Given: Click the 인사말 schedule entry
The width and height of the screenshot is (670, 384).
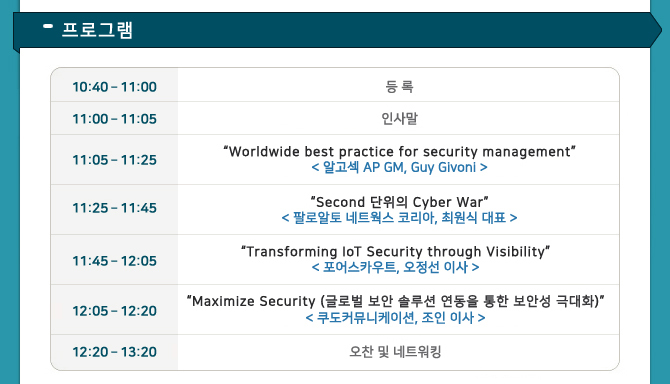Looking at the screenshot, I should [399, 118].
